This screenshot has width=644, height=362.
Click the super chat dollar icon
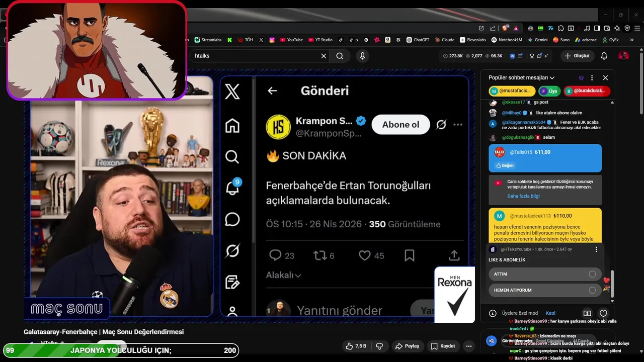coord(587,313)
